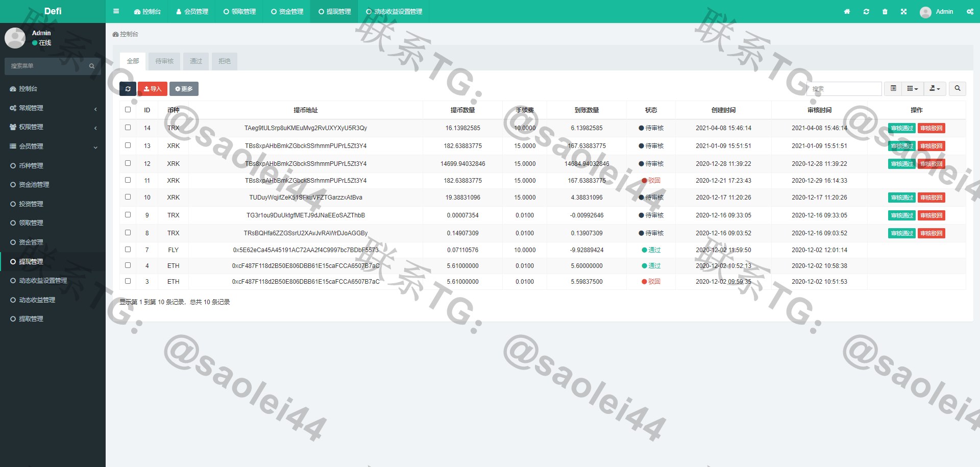The width and height of the screenshot is (980, 467).
Task: Go to home via house icon
Action: [x=847, y=11]
